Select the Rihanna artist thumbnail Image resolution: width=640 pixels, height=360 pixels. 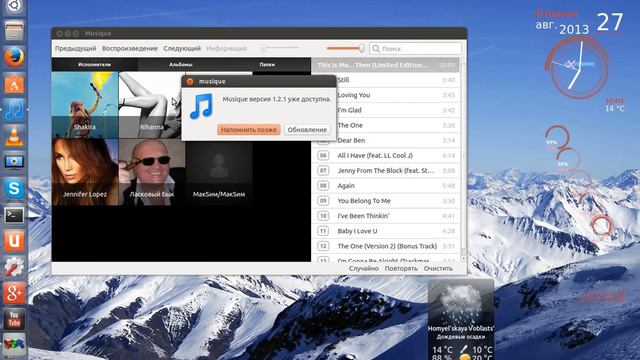tap(151, 105)
